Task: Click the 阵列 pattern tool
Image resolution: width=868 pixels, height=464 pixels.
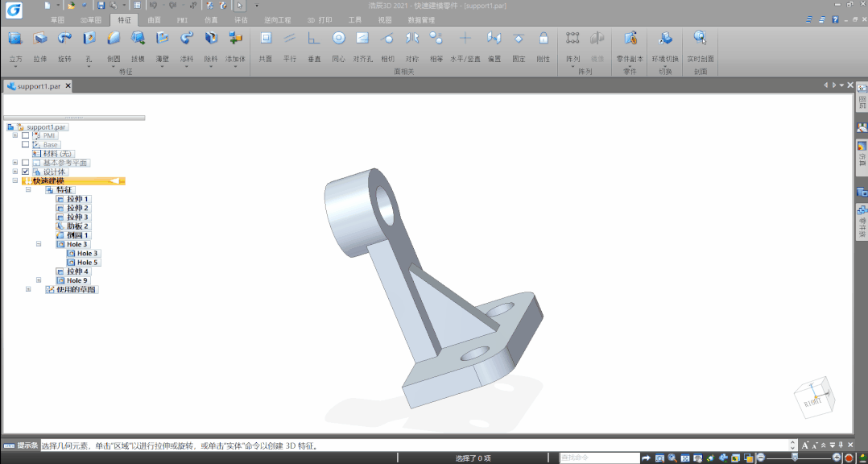Action: pyautogui.click(x=572, y=45)
